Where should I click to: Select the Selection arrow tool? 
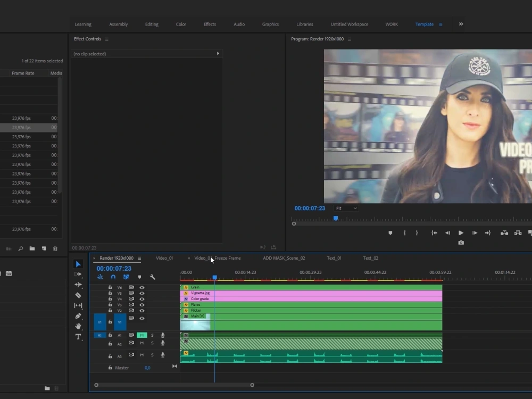[x=78, y=264]
